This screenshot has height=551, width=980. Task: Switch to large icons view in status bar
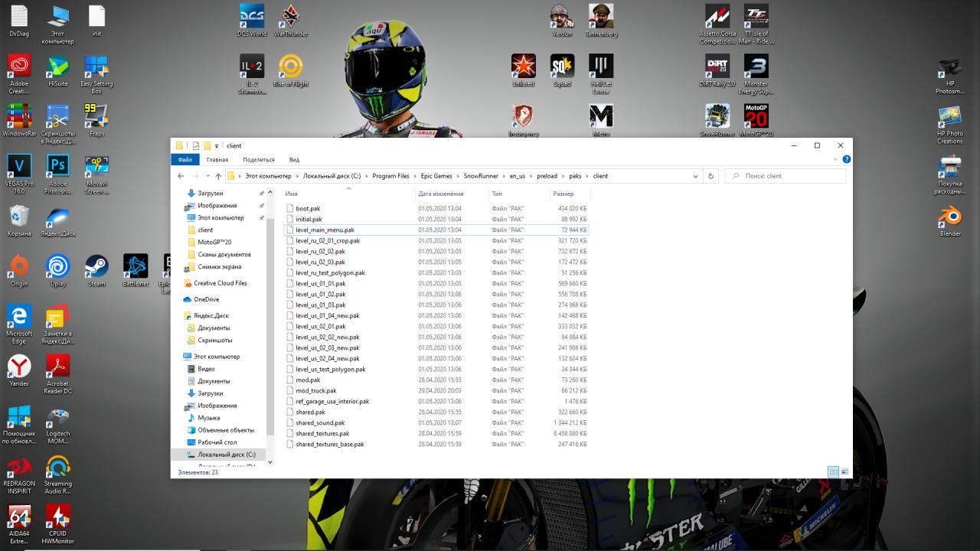[x=844, y=472]
